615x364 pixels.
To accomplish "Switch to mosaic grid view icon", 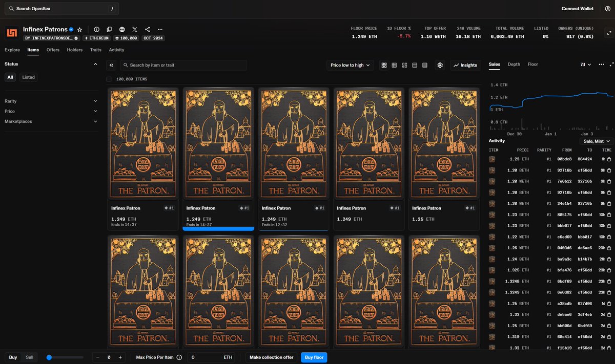I will pyautogui.click(x=404, y=65).
